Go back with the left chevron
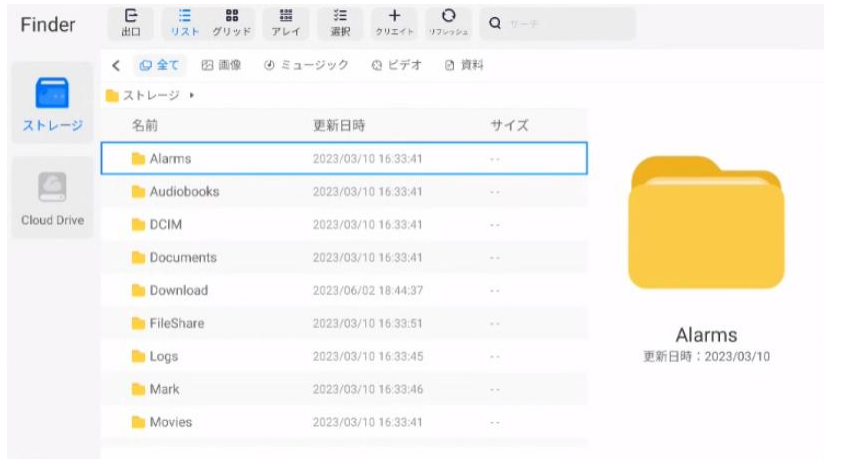This screenshot has width=849, height=465. point(116,66)
